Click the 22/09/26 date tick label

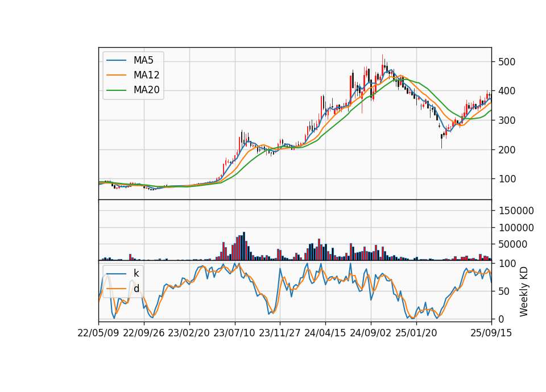(x=144, y=333)
